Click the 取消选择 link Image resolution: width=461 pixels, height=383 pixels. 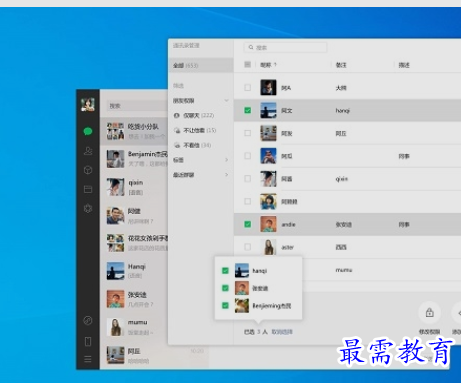[282, 332]
